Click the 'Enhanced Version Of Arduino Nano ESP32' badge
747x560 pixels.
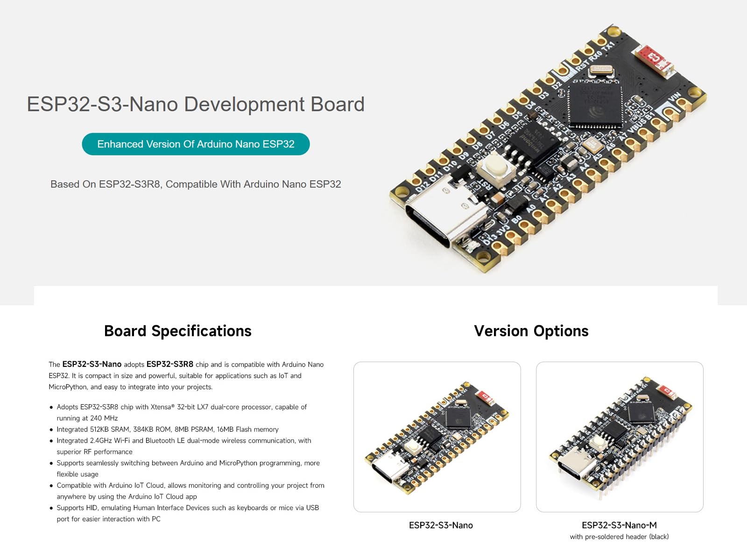point(196,144)
